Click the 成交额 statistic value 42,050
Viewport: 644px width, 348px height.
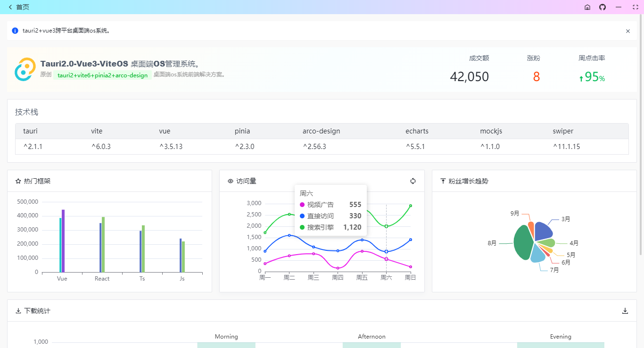click(x=469, y=76)
